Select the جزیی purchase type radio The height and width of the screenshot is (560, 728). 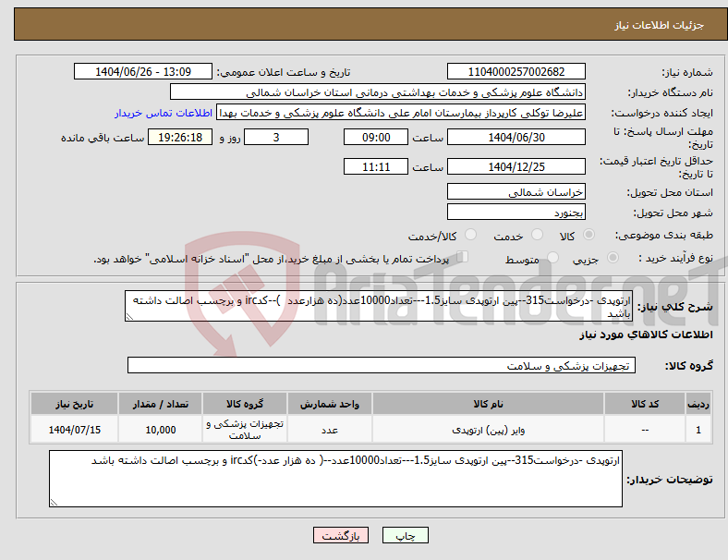pos(613,257)
